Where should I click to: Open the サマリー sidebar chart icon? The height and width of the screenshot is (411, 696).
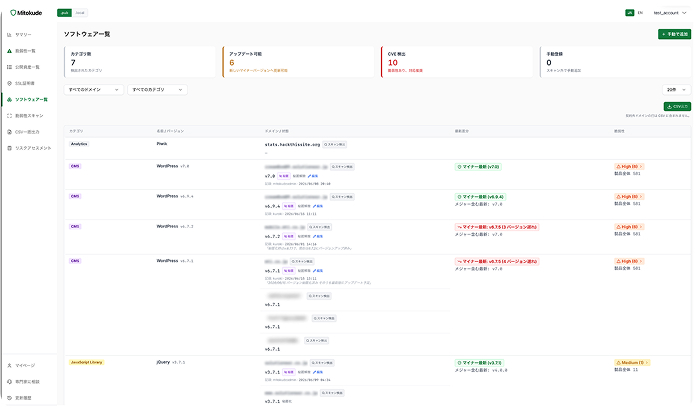pos(9,35)
